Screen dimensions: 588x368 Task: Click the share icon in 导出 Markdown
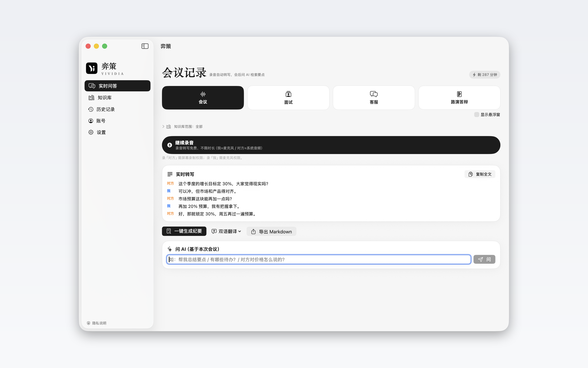253,231
